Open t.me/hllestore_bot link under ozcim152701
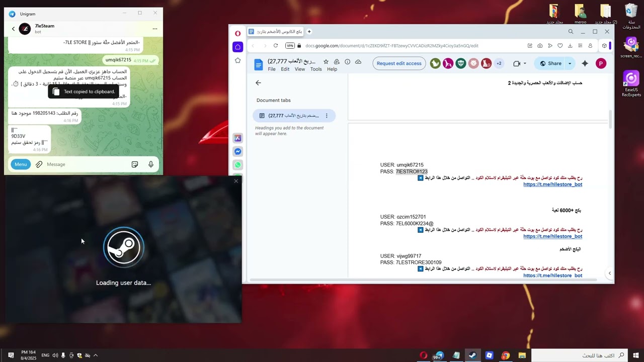 coord(552,236)
